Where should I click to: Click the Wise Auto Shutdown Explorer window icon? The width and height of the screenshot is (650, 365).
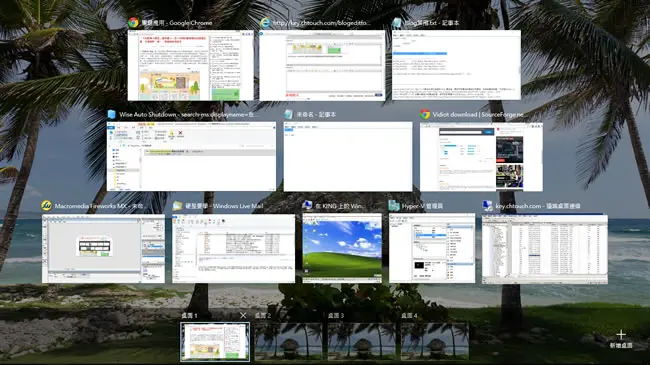coord(111,114)
